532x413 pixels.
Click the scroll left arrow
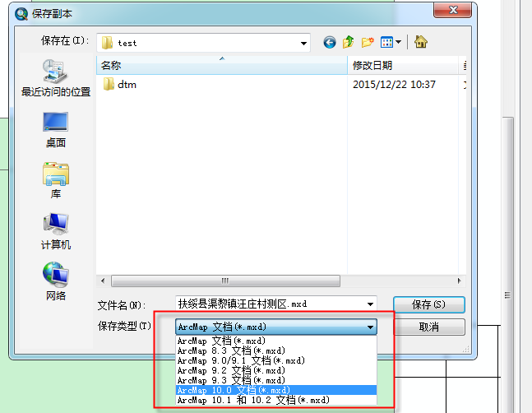pyautogui.click(x=103, y=281)
